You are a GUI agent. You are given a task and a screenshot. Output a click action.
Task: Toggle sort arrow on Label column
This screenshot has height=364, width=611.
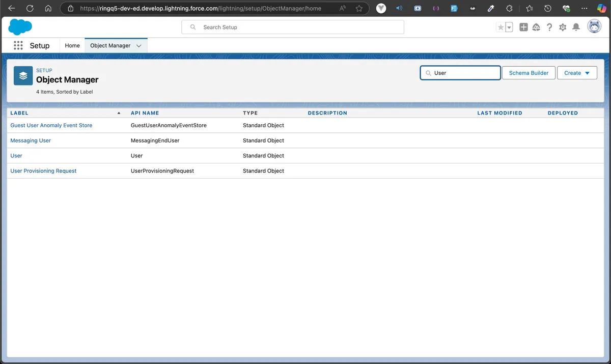click(119, 113)
